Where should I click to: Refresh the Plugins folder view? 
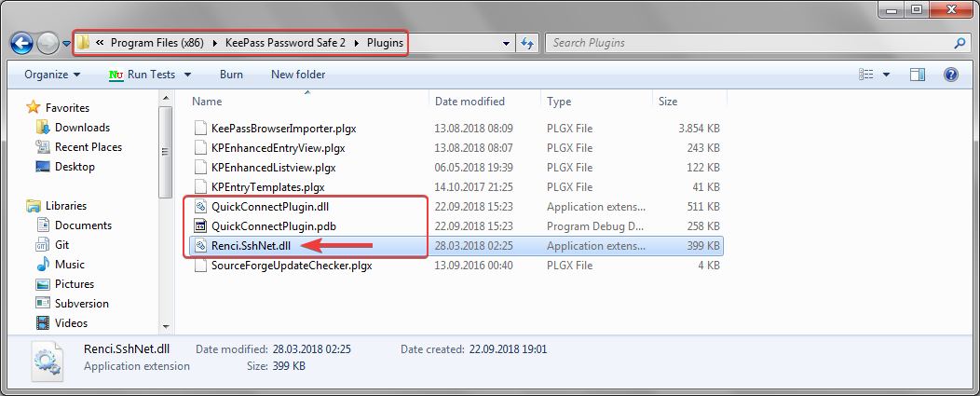[x=527, y=43]
